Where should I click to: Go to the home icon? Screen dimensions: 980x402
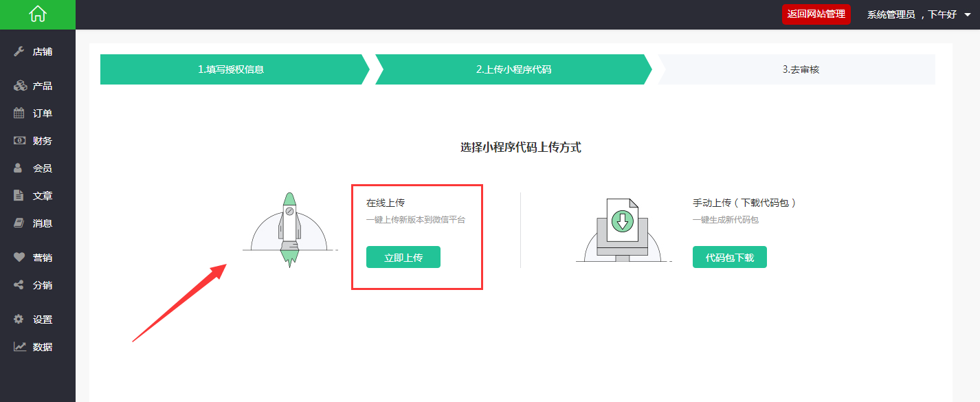pos(37,14)
